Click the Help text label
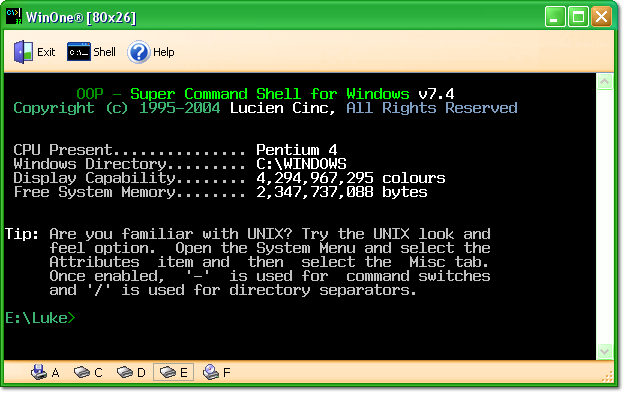 click(x=164, y=52)
